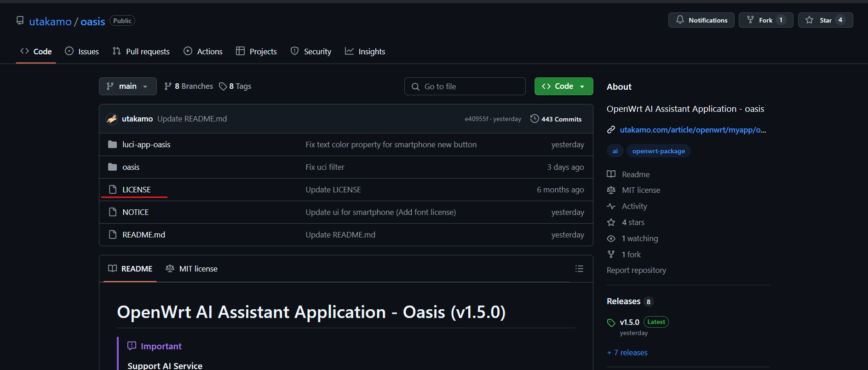Open the utakamo owner link
The image size is (868, 370).
[x=50, y=22]
